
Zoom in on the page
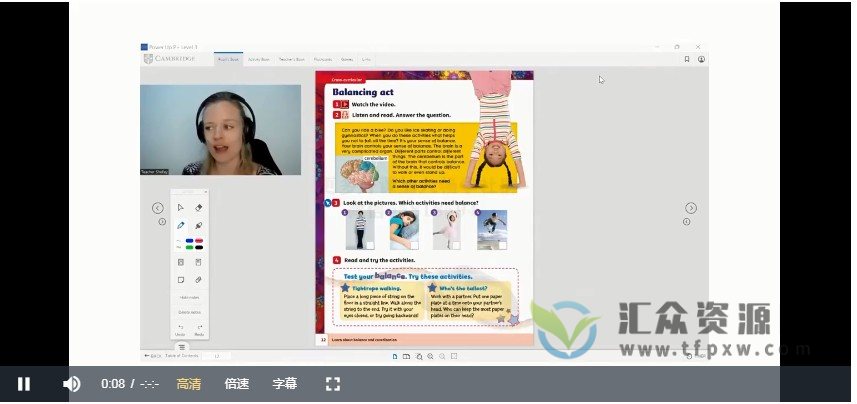[431, 356]
